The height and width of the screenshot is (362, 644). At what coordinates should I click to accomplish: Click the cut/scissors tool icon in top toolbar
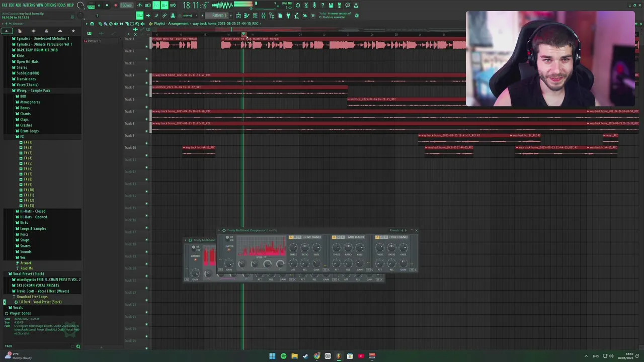(306, 5)
